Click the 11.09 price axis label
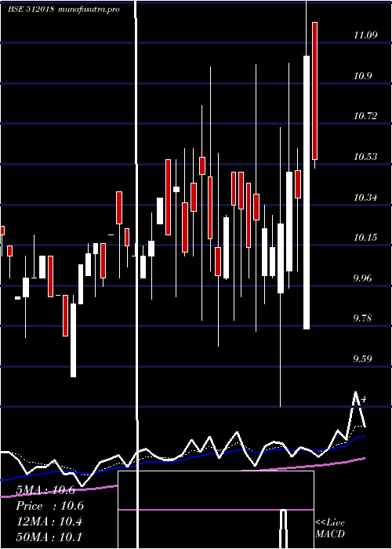This screenshot has height=549, width=392. point(365,35)
